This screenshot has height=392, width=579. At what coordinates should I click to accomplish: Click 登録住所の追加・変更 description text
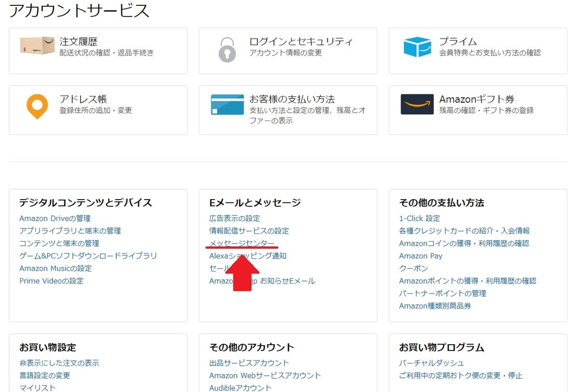[x=96, y=110]
